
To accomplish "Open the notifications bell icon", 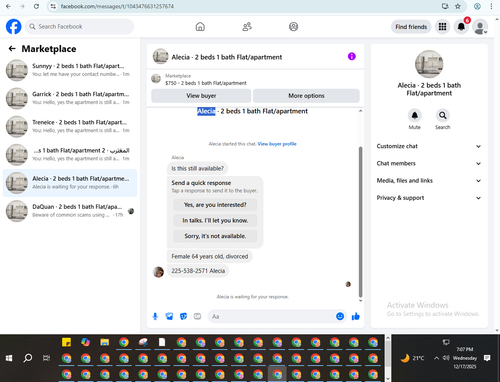I will (x=461, y=27).
